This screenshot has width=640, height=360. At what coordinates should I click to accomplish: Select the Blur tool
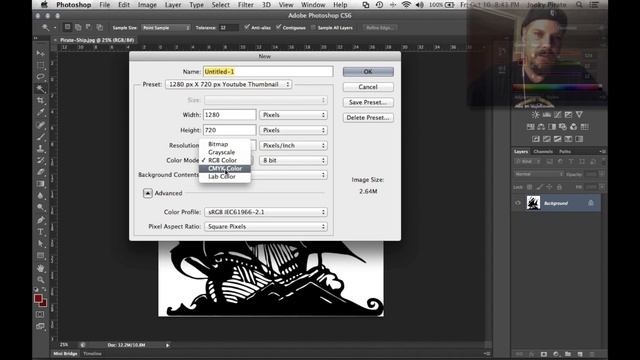pyautogui.click(x=40, y=196)
